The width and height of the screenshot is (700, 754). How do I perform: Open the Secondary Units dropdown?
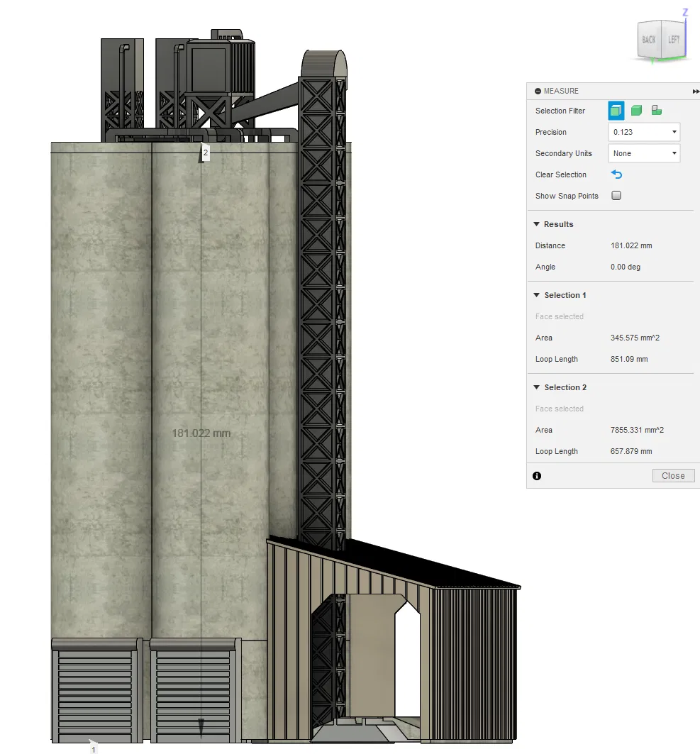click(x=644, y=153)
